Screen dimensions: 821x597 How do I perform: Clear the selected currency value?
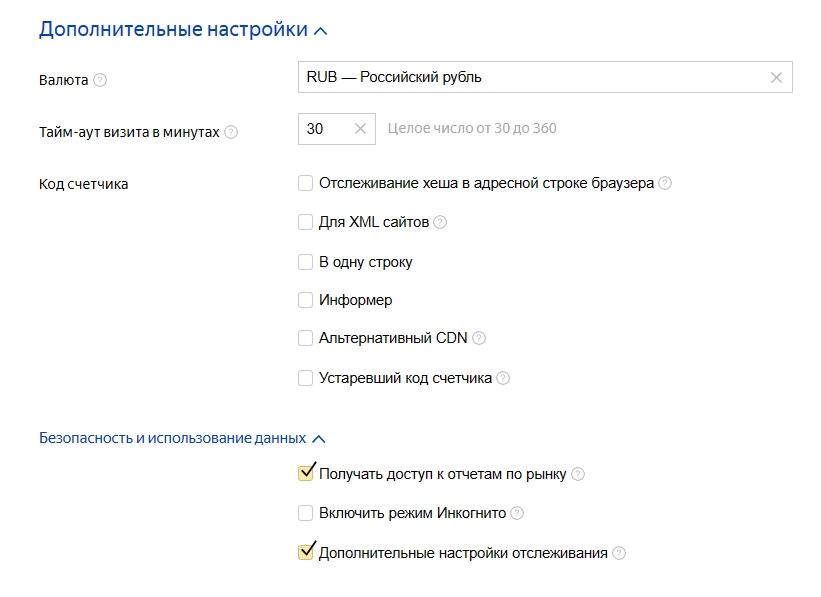coord(776,78)
